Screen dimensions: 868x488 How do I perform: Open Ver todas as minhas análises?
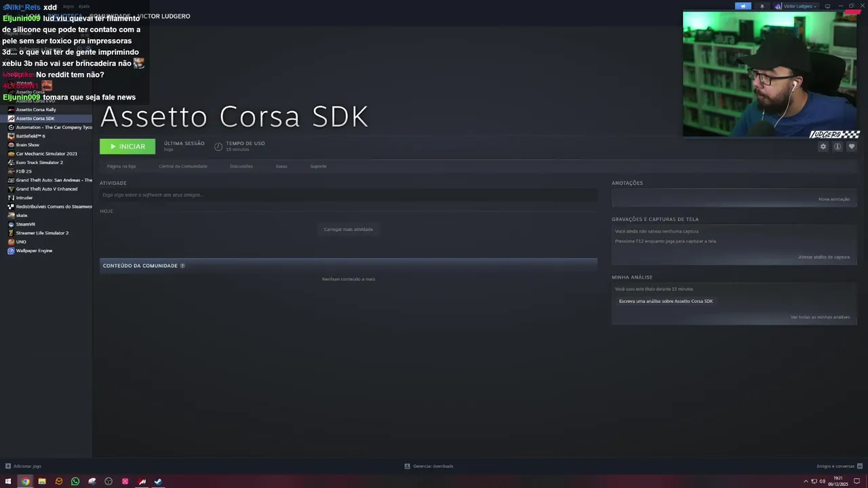tap(820, 317)
